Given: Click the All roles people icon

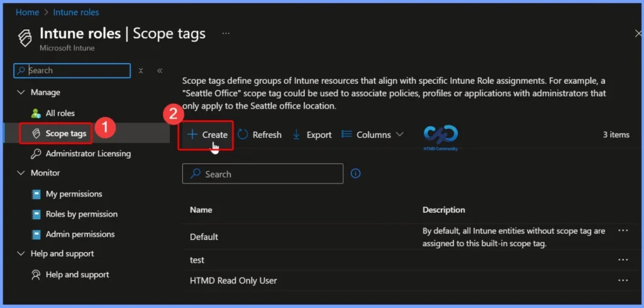Looking at the screenshot, I should click(x=36, y=113).
